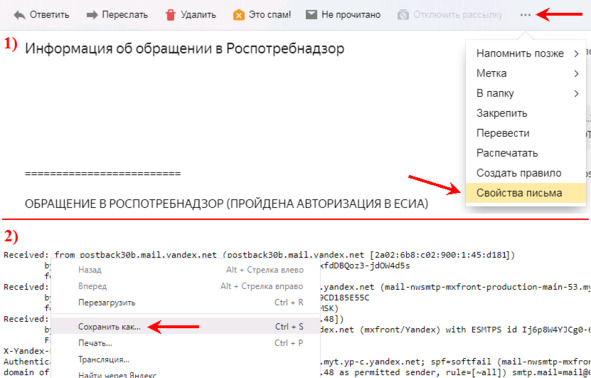Click the text 'ОБРАЩЕНИЕ В РОСПОТРЕБНАДЗОР (ПРОЙДЕНА АВТОРИЗАЦИЯ В ЕСИА)'
591x378 pixels.
click(227, 204)
